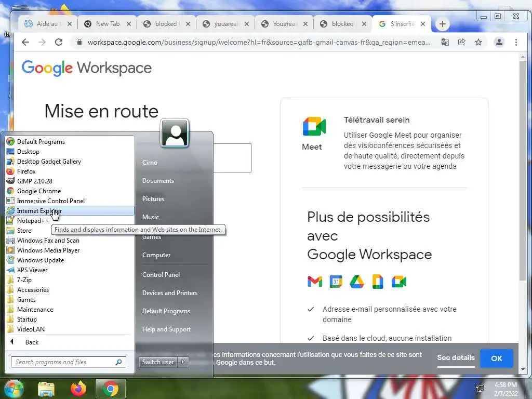
Task: Click the OK button on cookie banner
Action: [496, 358]
